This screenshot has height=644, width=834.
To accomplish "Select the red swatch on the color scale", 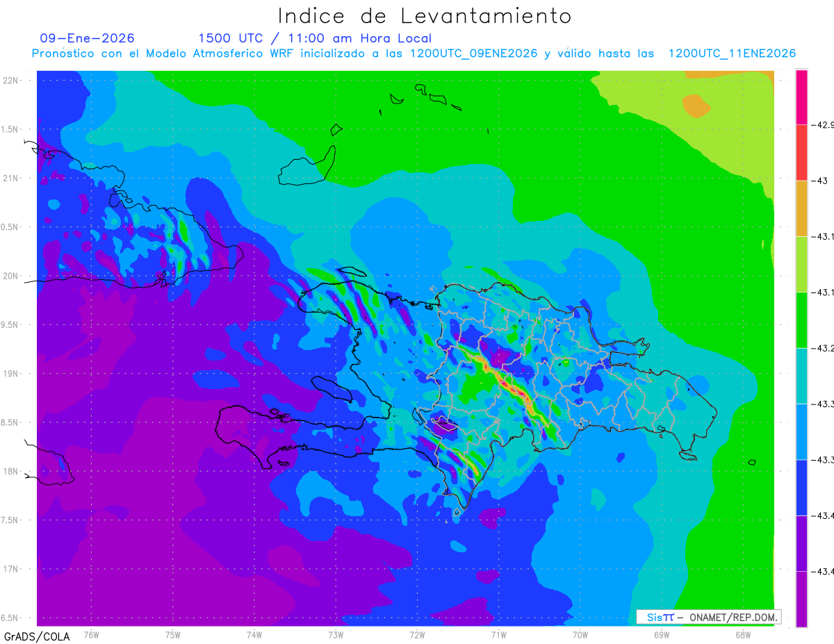I will [x=801, y=153].
